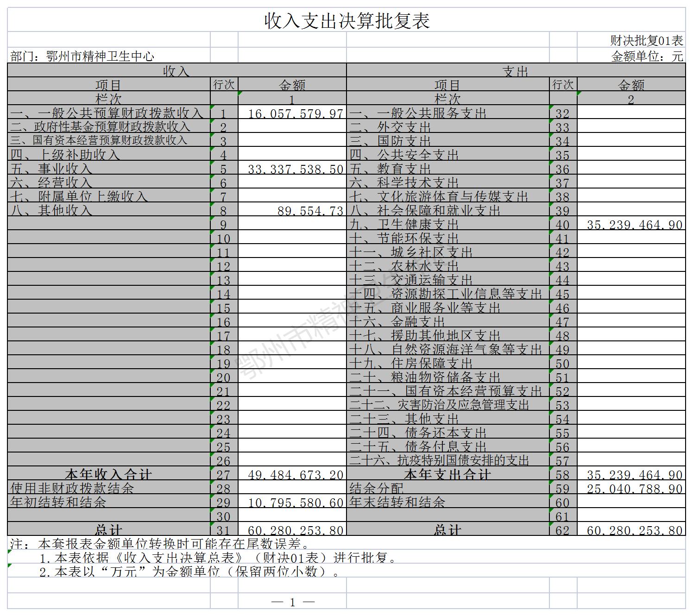Select the 上级补助收入 cell
Image resolution: width=693 pixels, height=616 pixels.
coord(109,154)
